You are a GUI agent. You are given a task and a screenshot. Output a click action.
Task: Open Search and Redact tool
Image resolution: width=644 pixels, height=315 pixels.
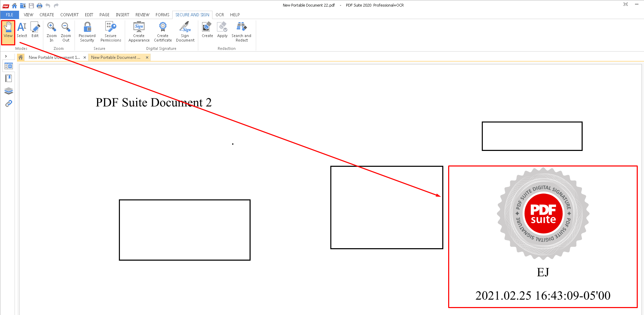(242, 32)
